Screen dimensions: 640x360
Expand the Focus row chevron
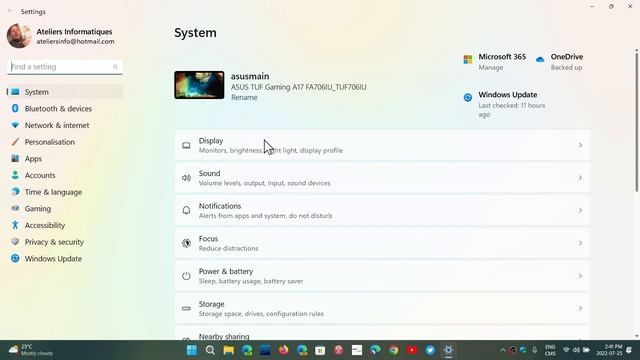(x=580, y=243)
